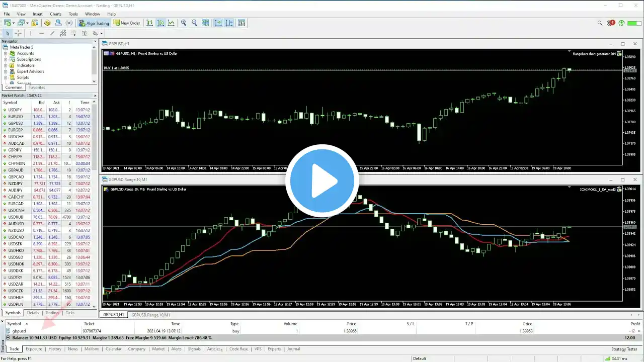Toggle chart auto scroll icon
Image resolution: width=644 pixels, height=362 pixels.
coord(218,23)
